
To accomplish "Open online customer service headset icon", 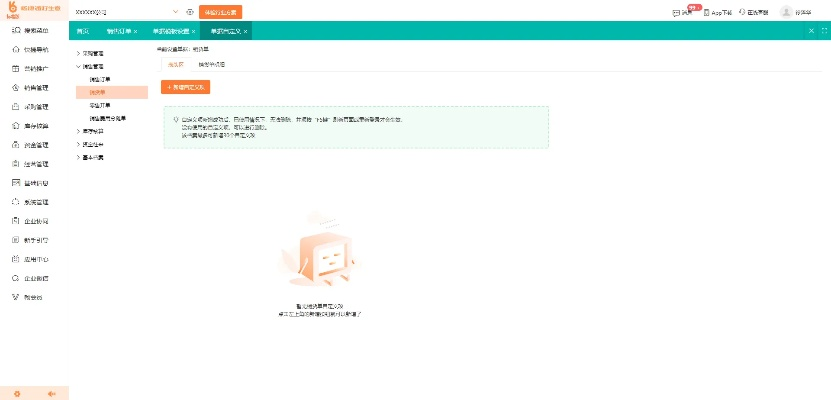I will click(x=741, y=12).
